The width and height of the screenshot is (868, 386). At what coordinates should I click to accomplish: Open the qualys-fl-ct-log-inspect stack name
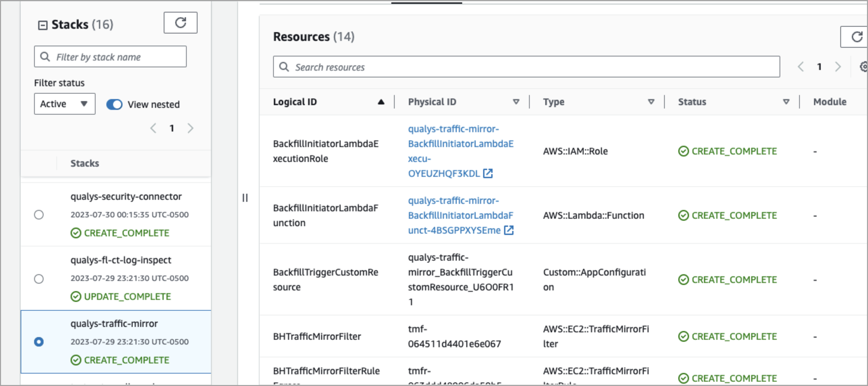121,260
